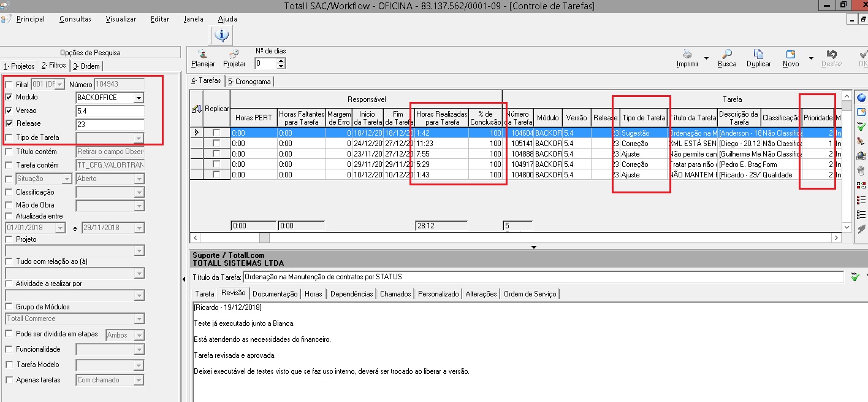Click the note icon below the blue globe
Viewport: 868px width, 402px height.
coord(861,112)
